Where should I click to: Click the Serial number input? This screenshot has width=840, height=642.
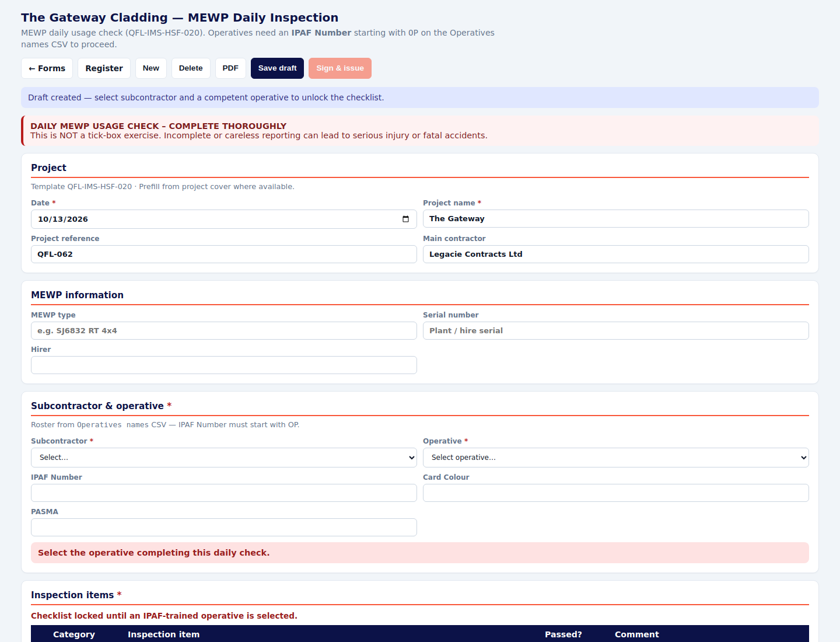[616, 331]
